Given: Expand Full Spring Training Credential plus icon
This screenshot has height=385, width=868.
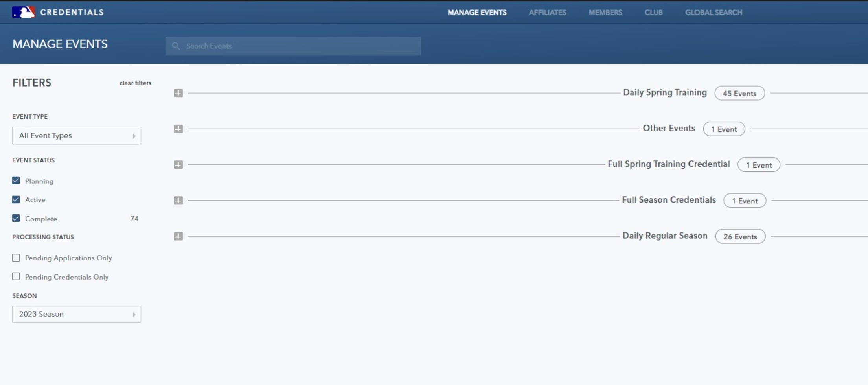Looking at the screenshot, I should [178, 165].
